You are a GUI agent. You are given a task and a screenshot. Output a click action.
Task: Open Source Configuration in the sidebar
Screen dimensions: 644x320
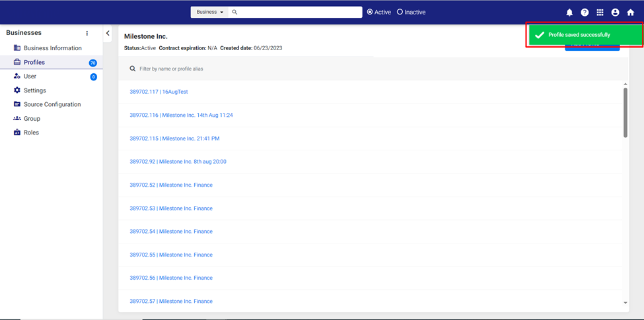pyautogui.click(x=52, y=104)
